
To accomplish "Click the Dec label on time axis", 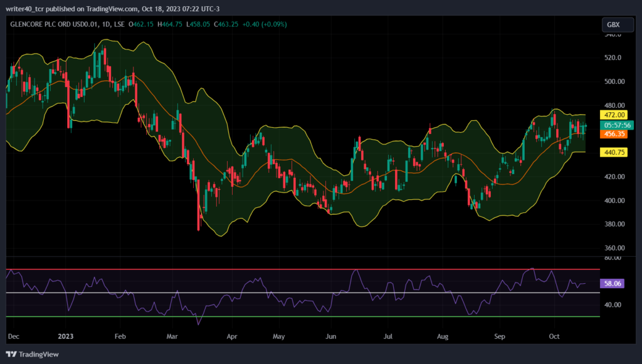I will pos(14,336).
